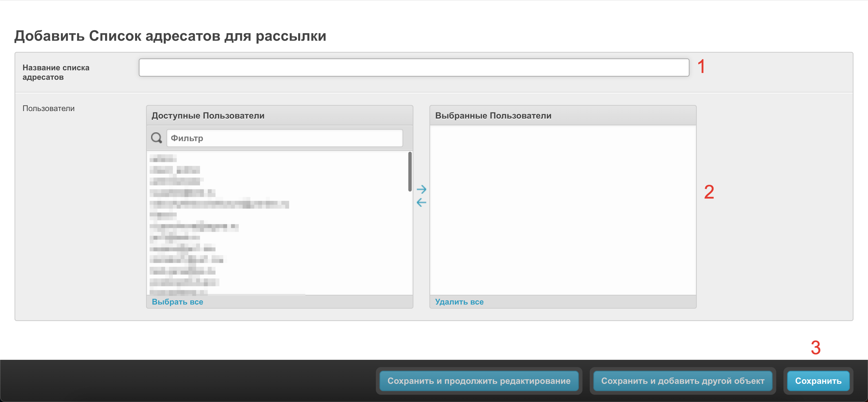Click the right arrow to add users
This screenshot has width=868, height=402.
tap(421, 189)
